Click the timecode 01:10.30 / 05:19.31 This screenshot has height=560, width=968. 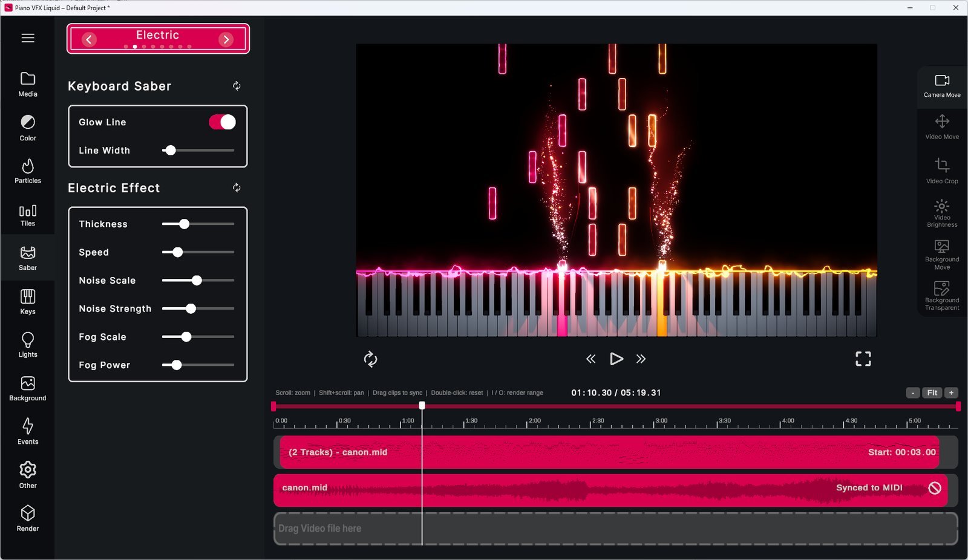click(x=616, y=393)
